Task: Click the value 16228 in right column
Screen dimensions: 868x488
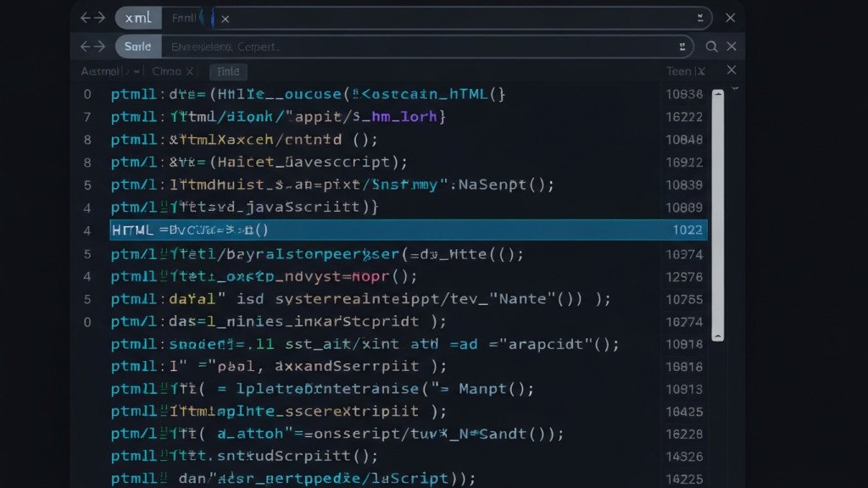Action: 684,435
